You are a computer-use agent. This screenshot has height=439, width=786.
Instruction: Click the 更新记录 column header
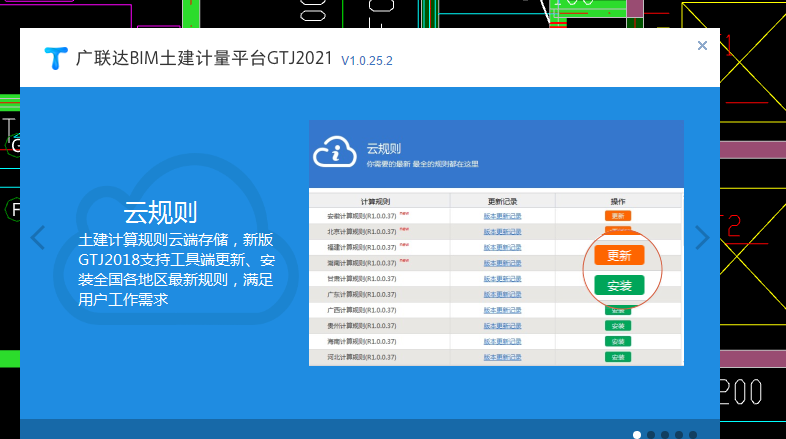(502, 201)
